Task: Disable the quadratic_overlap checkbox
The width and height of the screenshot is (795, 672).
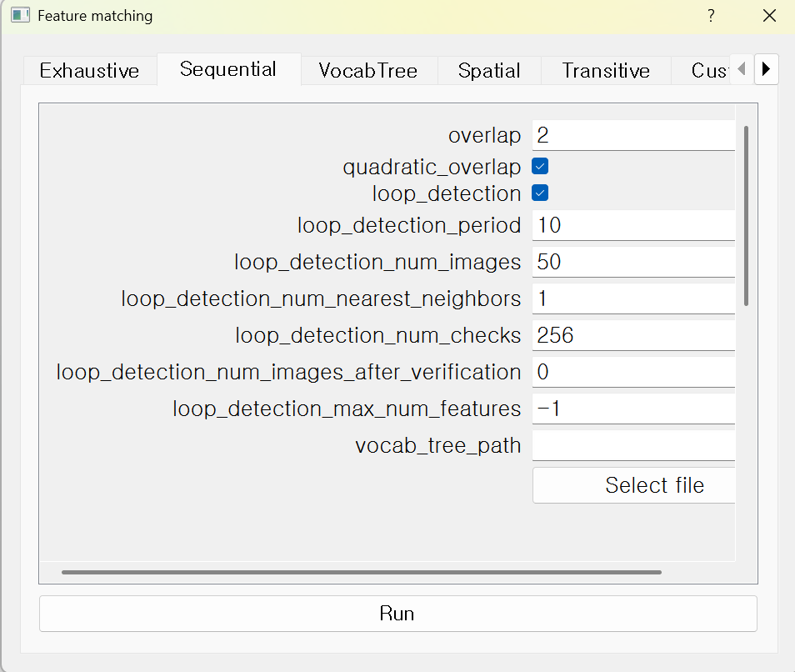Action: (540, 167)
